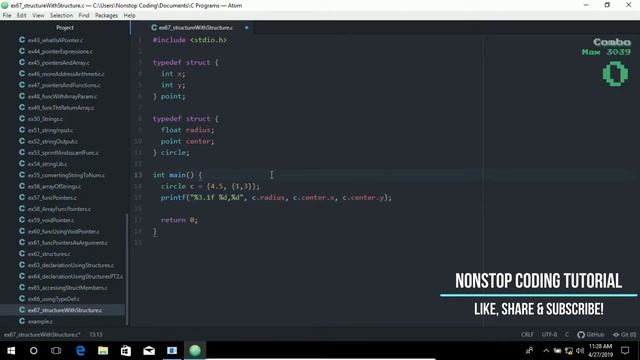Open File Explorer from taskbar
The height and width of the screenshot is (360, 640).
point(103,351)
